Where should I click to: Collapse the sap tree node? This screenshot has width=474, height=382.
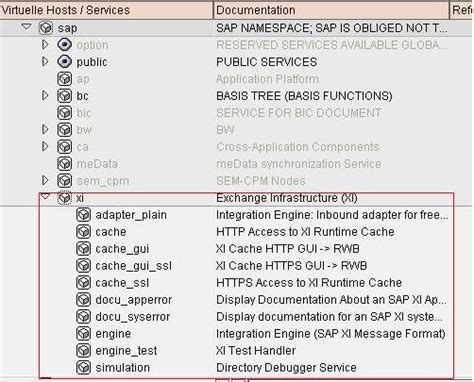26,27
